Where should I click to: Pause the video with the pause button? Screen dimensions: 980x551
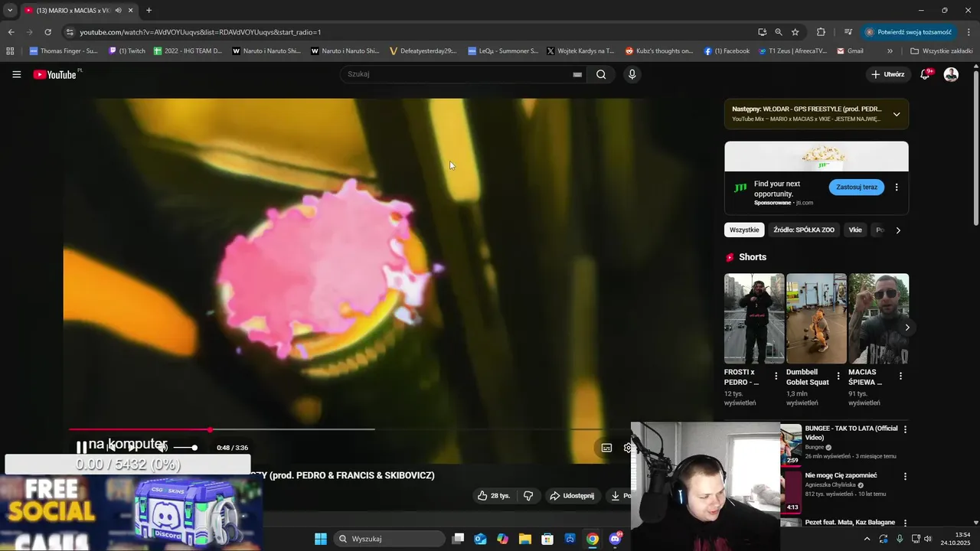[81, 448]
